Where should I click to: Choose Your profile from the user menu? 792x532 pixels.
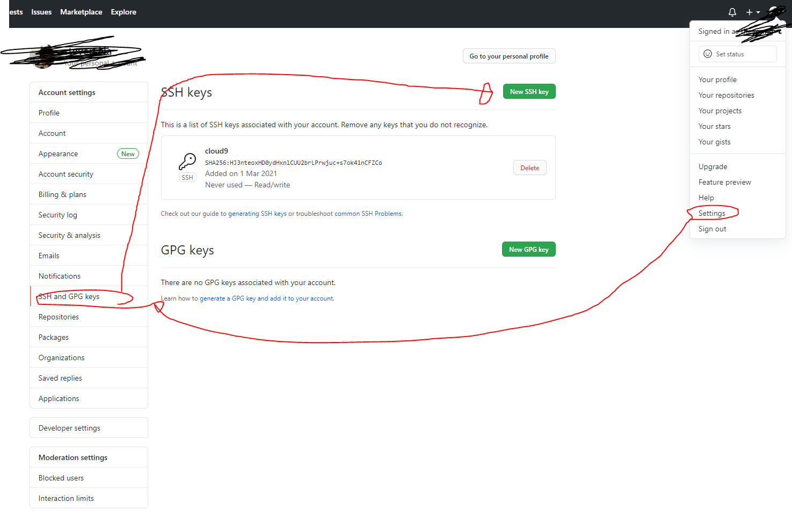[x=737, y=79]
